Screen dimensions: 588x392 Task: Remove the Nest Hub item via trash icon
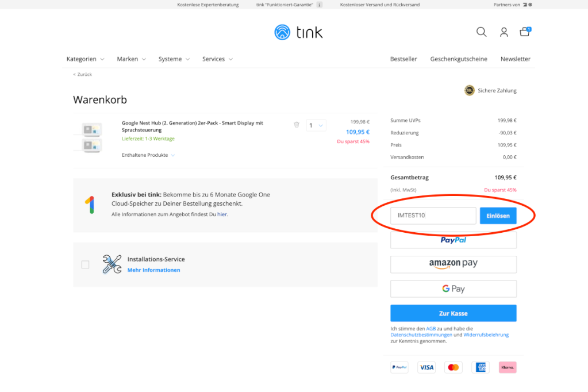point(297,125)
